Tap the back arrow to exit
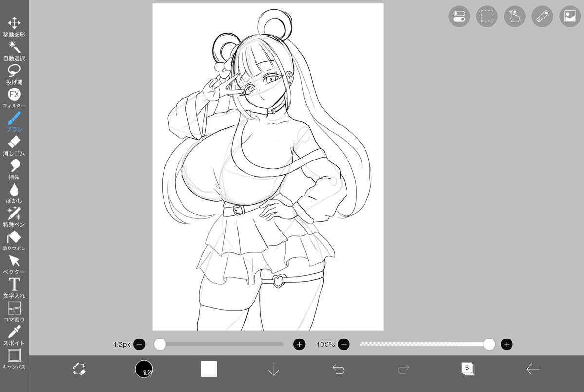This screenshot has height=392, width=584. [532, 369]
